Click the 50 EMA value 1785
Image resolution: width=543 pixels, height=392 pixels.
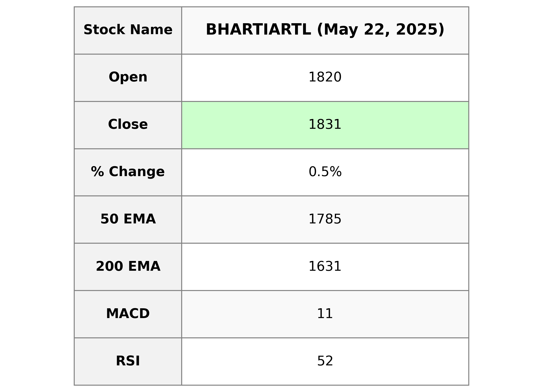pyautogui.click(x=325, y=219)
